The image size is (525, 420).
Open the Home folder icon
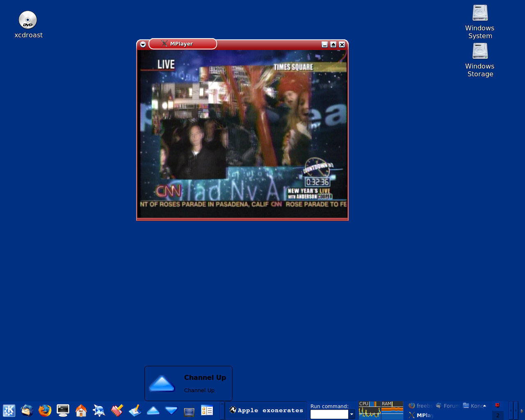point(81,410)
